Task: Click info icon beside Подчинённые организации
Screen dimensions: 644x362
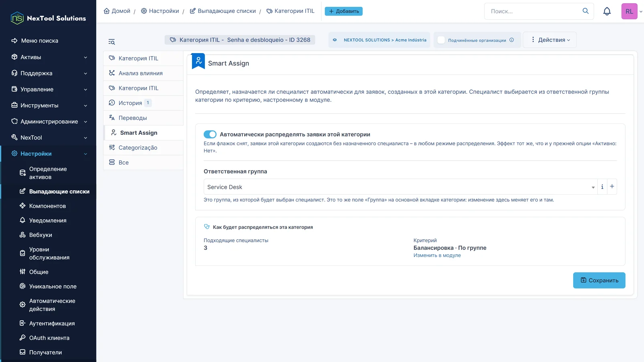Action: [x=512, y=40]
